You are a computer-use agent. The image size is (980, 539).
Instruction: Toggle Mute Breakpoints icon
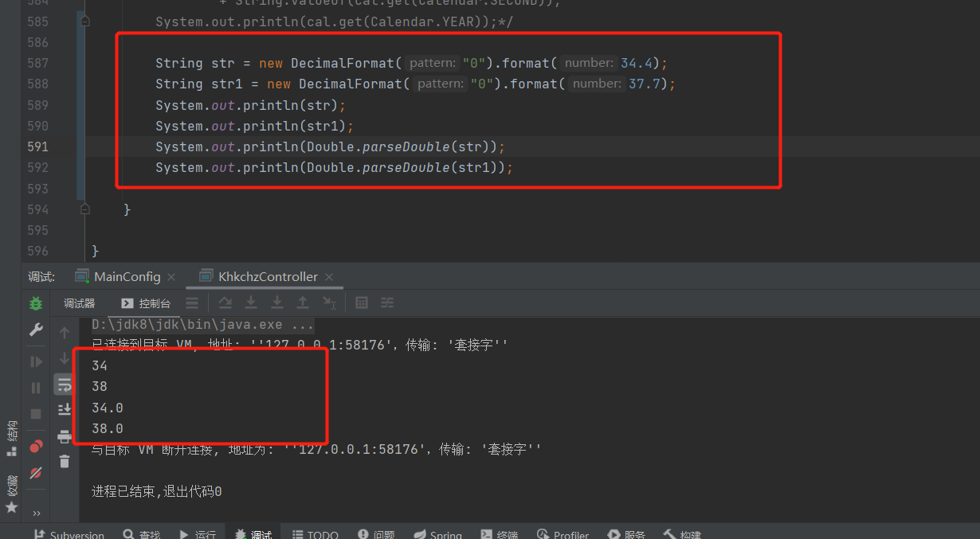coord(34,471)
